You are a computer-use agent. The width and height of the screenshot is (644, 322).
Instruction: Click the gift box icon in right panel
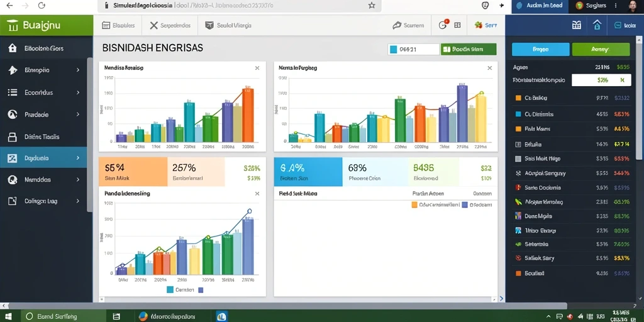pyautogui.click(x=577, y=25)
